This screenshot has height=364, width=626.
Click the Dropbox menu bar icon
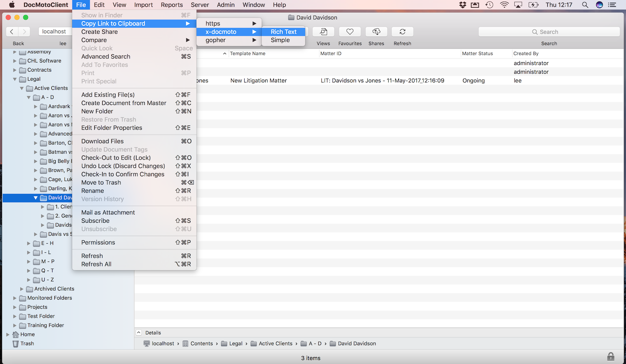463,5
